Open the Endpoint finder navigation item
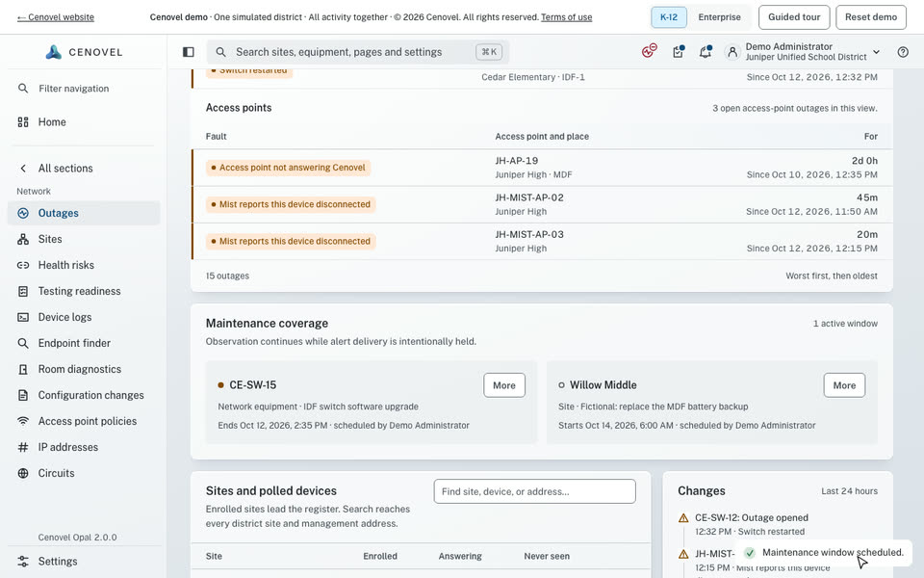The width and height of the screenshot is (924, 578). pyautogui.click(x=84, y=343)
